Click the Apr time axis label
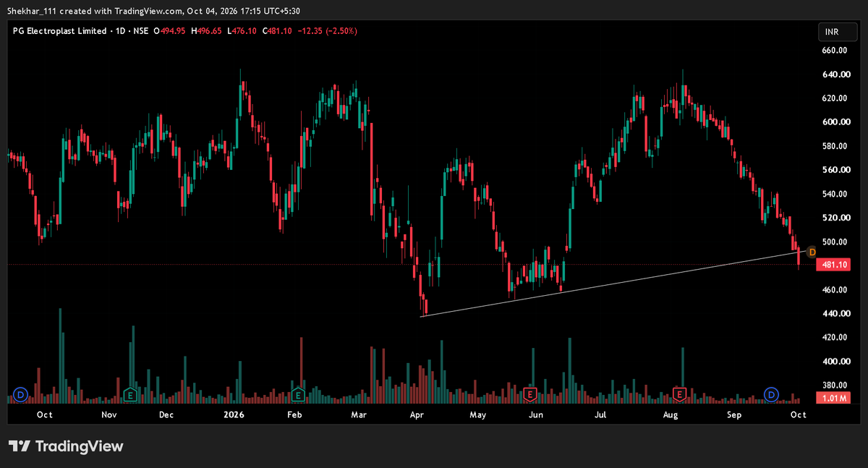This screenshot has height=468, width=868. click(417, 415)
